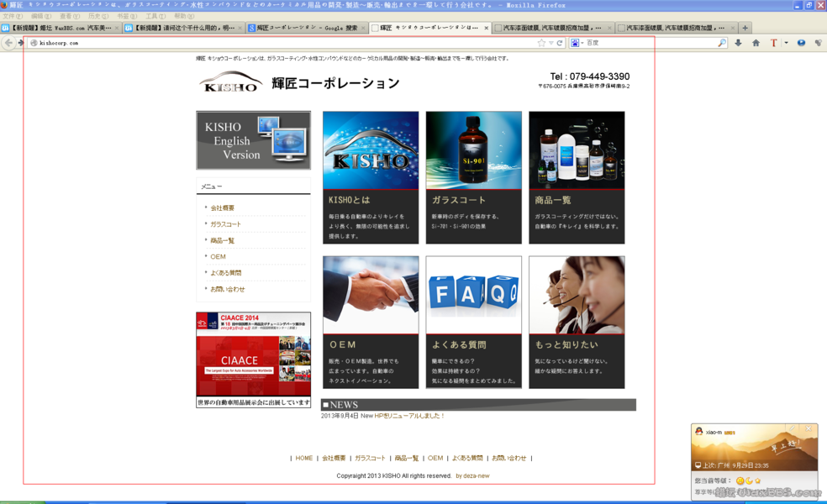Screen dimensions: 827x504
Task: Open the address bar history dropdown
Action: (550, 42)
